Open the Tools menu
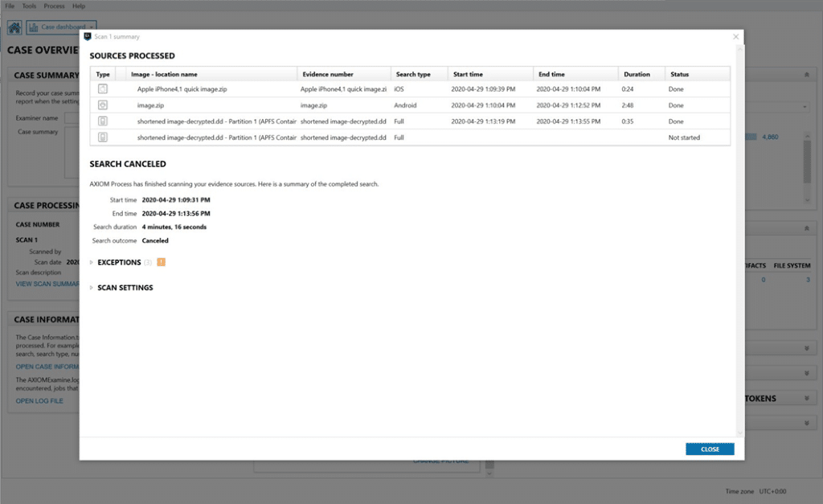The width and height of the screenshot is (823, 504). pos(30,6)
